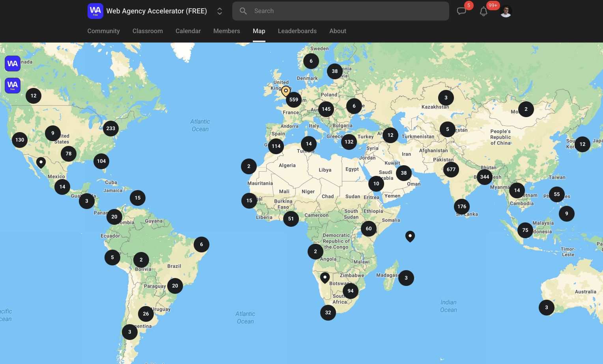Open the chat messages icon with 5 notifications
603x364 pixels.
point(461,11)
